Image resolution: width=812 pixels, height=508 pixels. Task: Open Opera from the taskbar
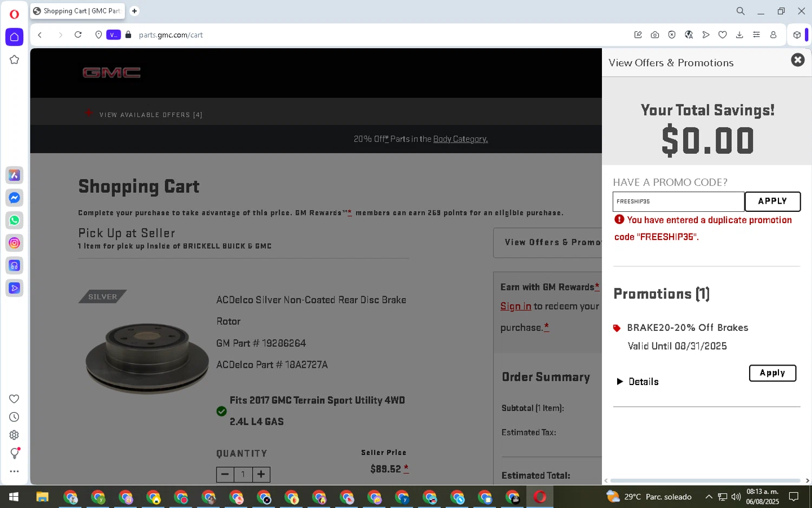[x=540, y=497]
